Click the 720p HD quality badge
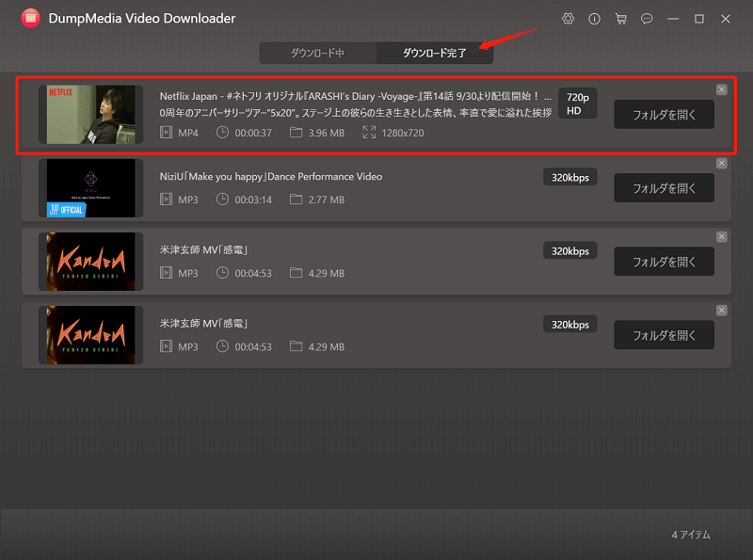753x560 pixels. coord(577,104)
